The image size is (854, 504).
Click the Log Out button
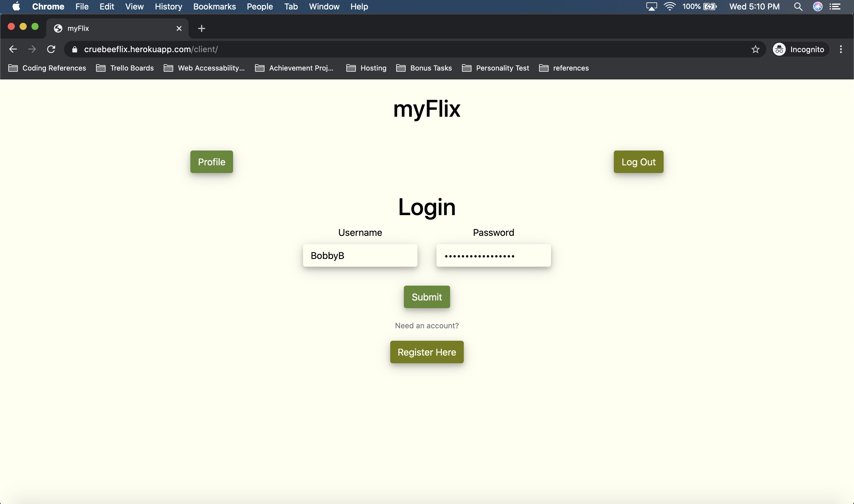[638, 162]
